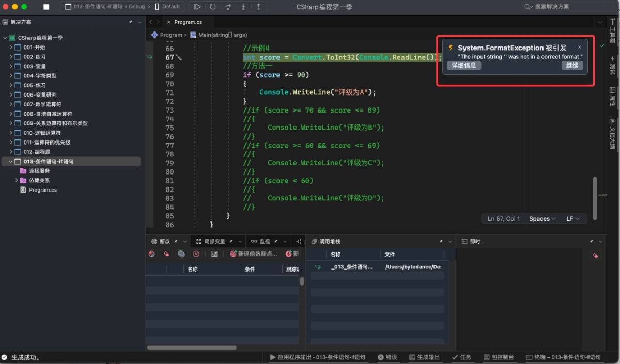Click 新建函数断点 new function breakpoint button
Screen dimensions: 620x364
(254, 254)
